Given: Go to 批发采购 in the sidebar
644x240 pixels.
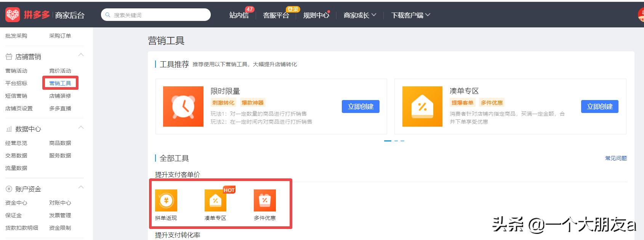Looking at the screenshot, I should (16, 36).
